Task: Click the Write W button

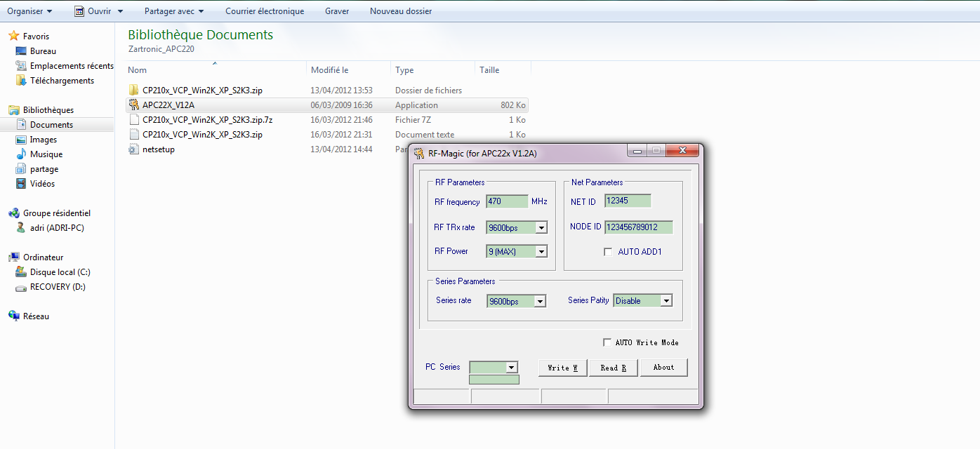Action: point(562,368)
